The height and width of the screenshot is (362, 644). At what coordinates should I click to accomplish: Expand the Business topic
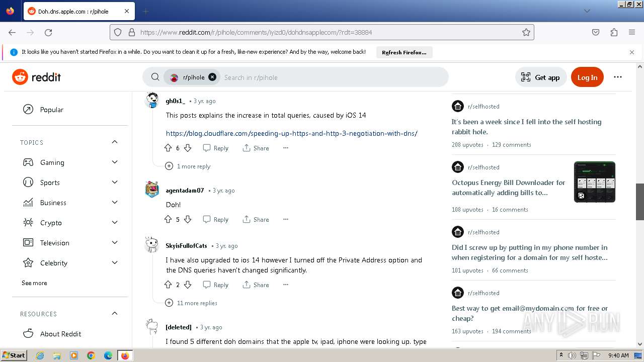click(115, 202)
